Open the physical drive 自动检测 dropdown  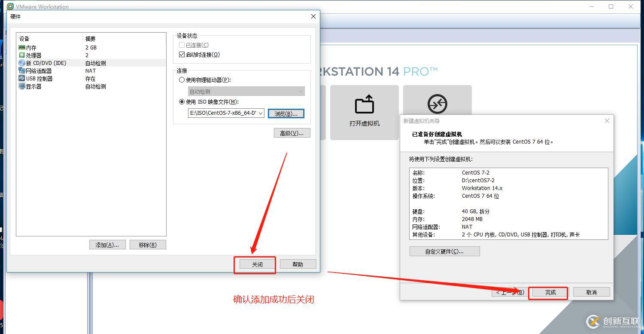(x=246, y=91)
